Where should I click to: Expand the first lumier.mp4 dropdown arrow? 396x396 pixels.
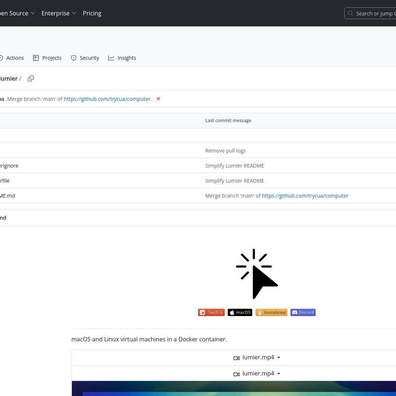279,357
